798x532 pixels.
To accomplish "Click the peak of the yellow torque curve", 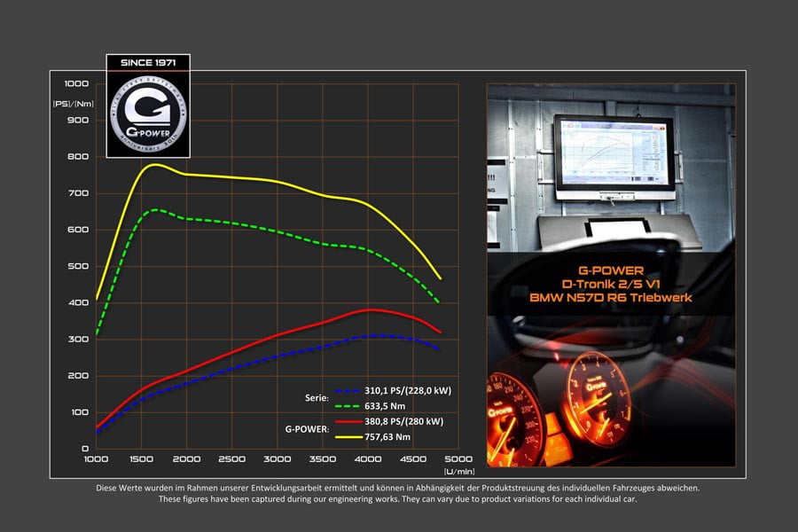I will pyautogui.click(x=154, y=164).
